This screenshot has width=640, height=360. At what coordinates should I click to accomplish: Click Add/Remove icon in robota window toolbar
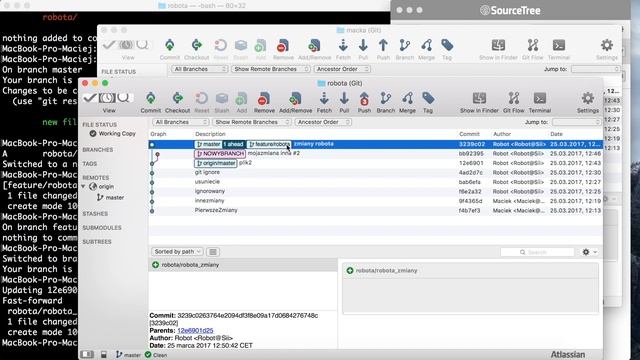click(x=295, y=98)
